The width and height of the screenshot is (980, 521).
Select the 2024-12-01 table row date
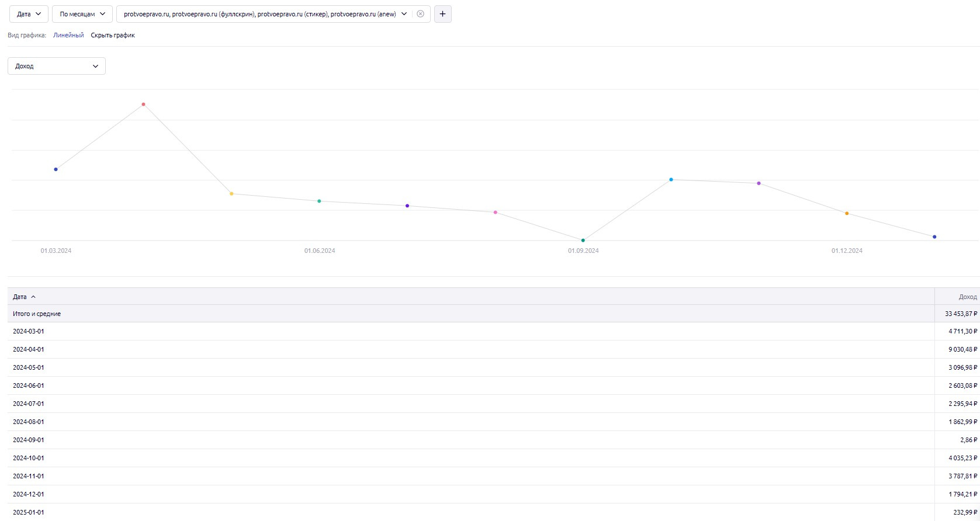(29, 494)
